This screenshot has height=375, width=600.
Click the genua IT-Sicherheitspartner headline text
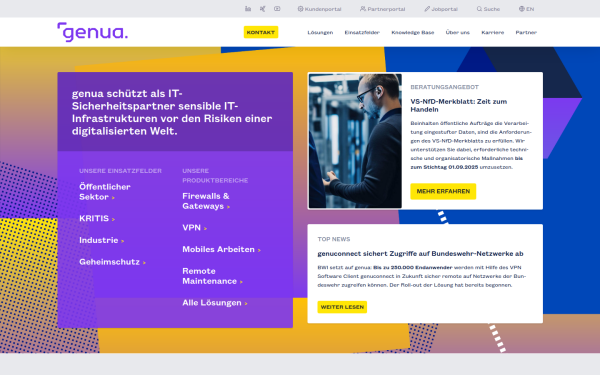click(172, 112)
